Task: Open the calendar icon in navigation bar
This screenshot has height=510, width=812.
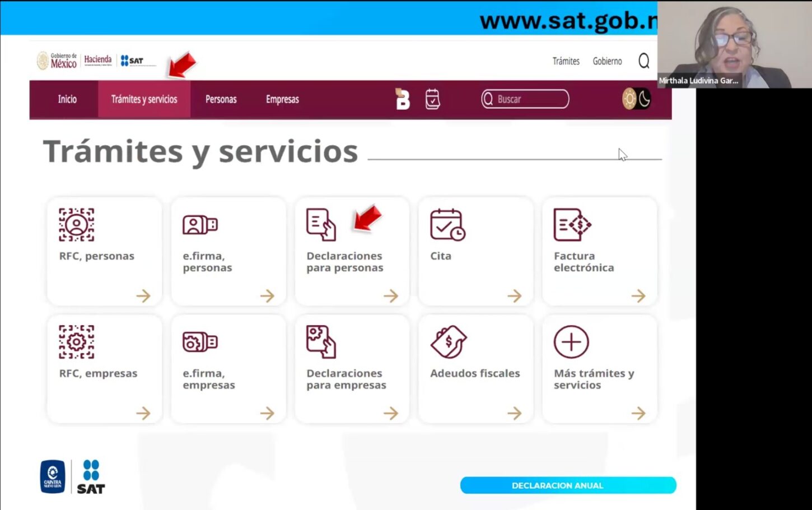Action: click(432, 99)
